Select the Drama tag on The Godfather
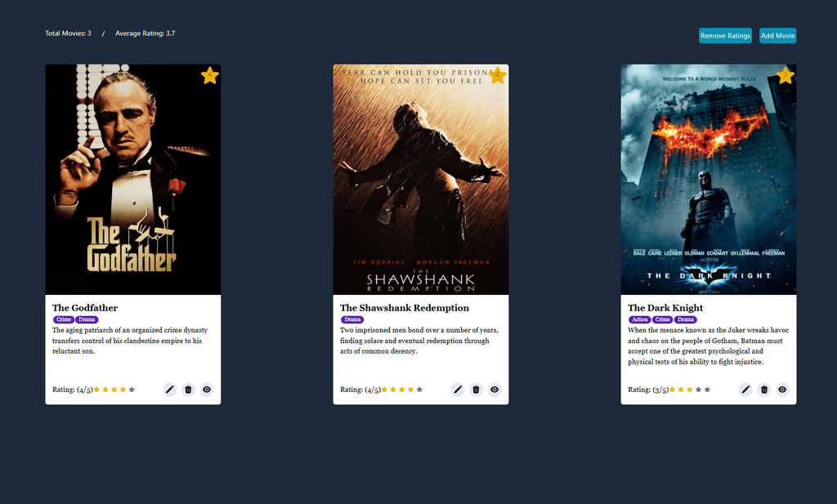837x504 pixels. (x=87, y=319)
